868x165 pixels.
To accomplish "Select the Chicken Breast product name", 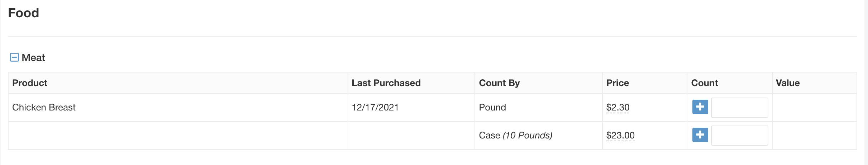I will pos(44,107).
